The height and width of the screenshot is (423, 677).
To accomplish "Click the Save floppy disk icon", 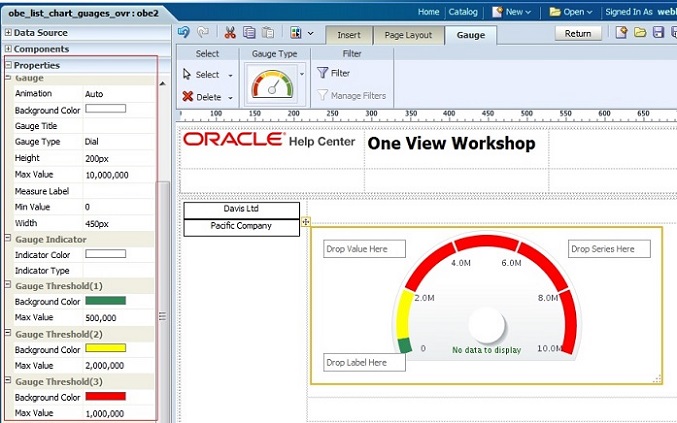I will (x=658, y=32).
